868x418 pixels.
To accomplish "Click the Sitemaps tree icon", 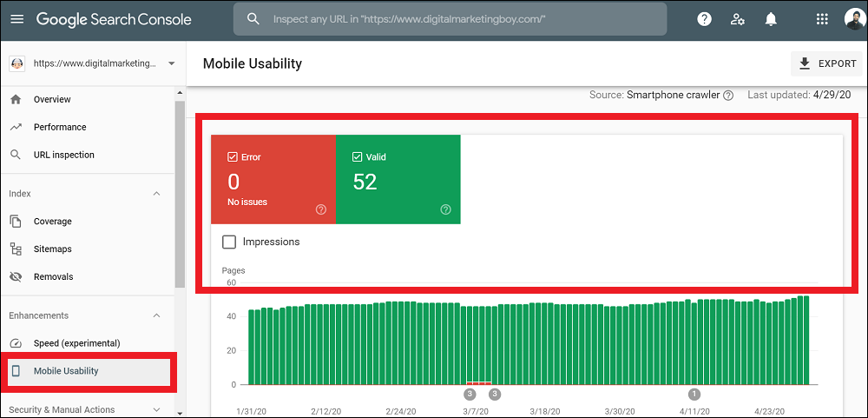I will 16,249.
